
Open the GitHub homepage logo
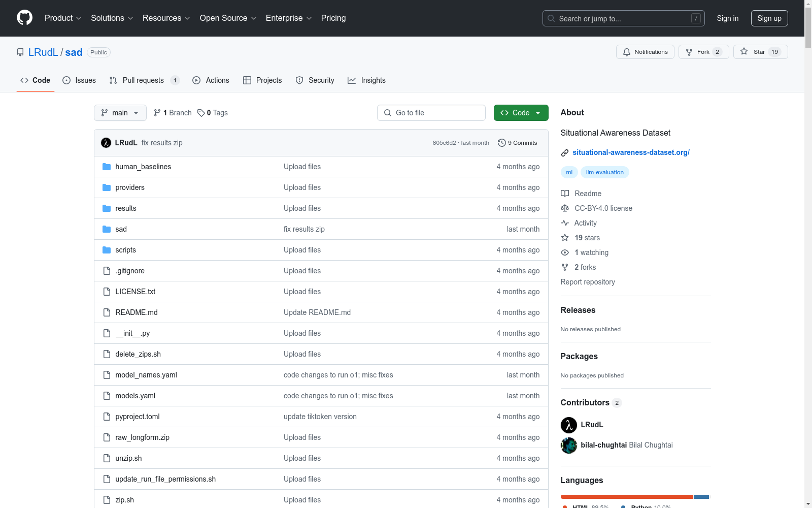(x=24, y=18)
